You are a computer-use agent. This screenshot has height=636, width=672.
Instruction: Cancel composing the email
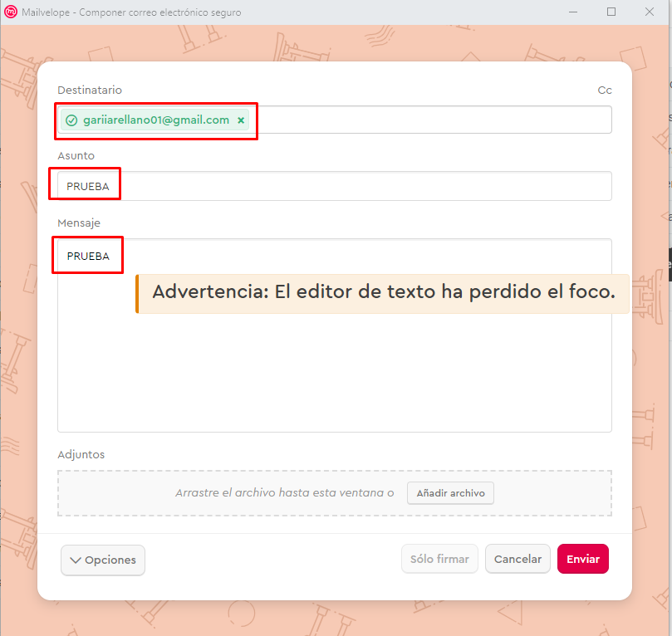[x=517, y=559]
